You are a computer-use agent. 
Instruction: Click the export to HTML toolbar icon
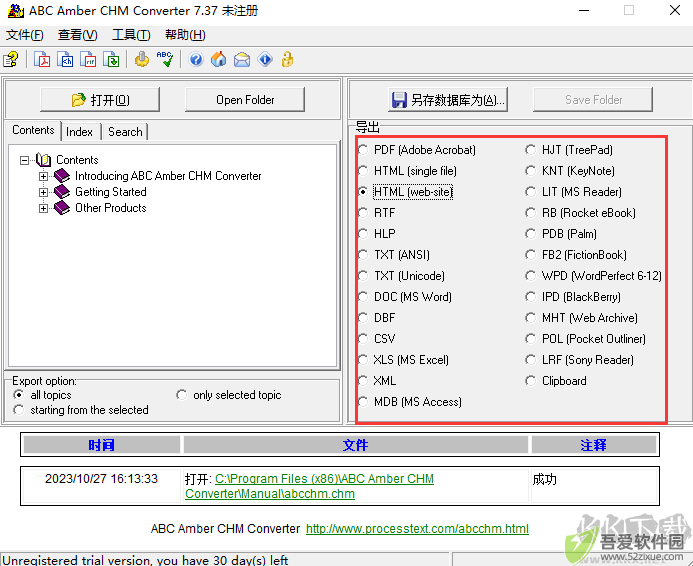click(x=65, y=59)
